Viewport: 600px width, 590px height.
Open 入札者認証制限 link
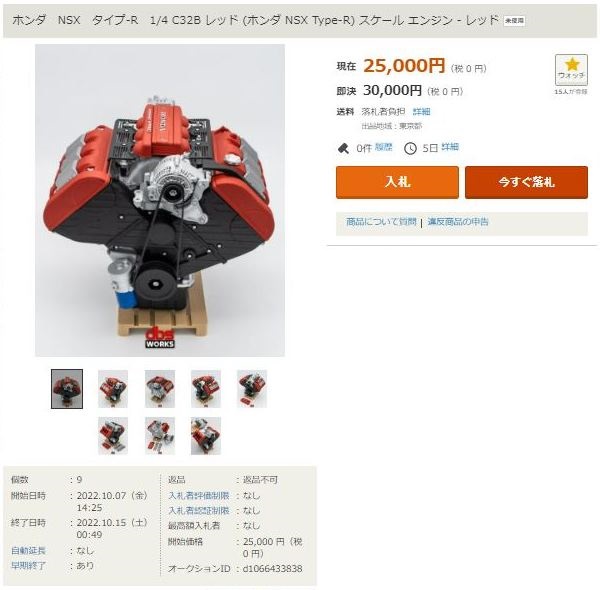[199, 511]
